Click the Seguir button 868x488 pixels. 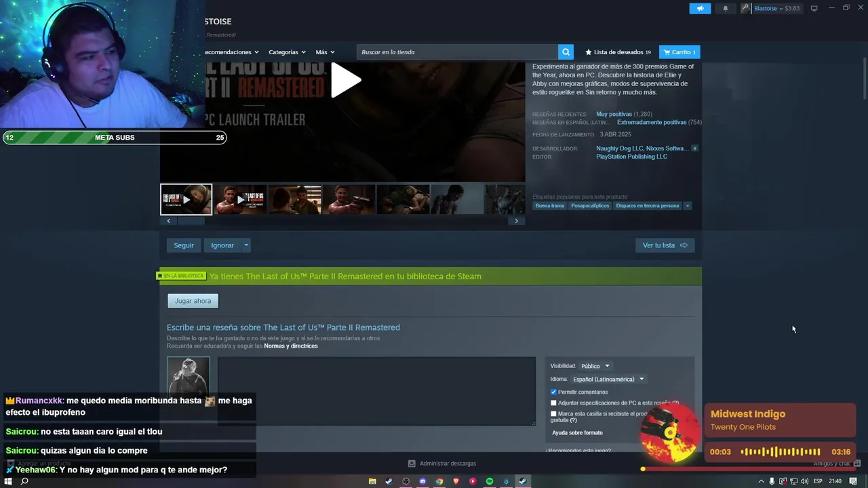point(184,245)
